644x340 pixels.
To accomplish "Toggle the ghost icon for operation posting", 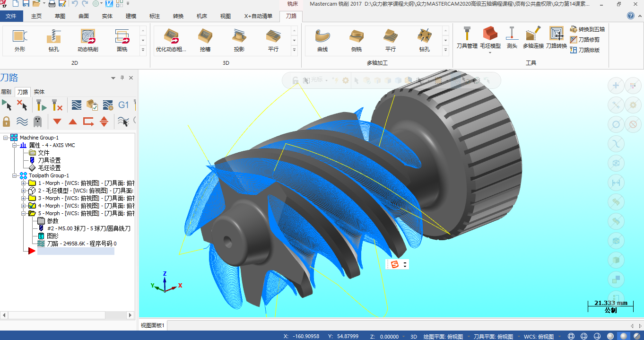I will click(x=37, y=122).
